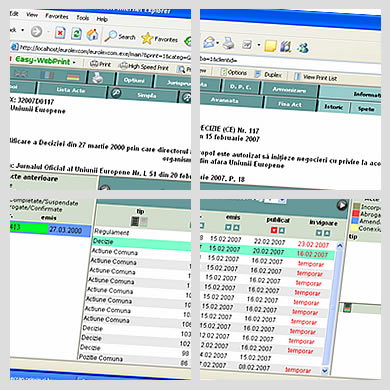
Task: Click the Search magnifier in browser toolbar
Action: (x=110, y=36)
